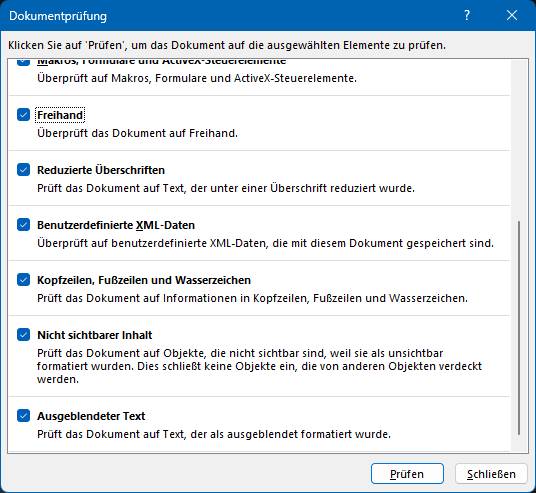
Task: Uncheck the Nicht sichtbarer Inhalt checkbox
Action: click(23, 335)
